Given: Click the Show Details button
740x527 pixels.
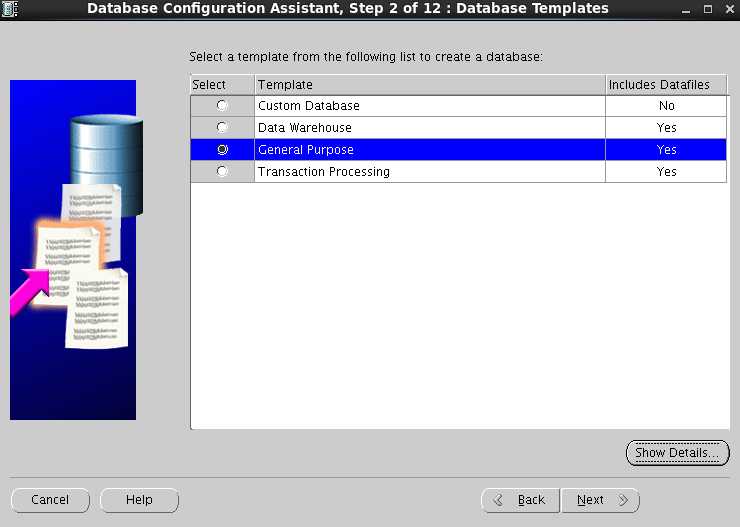Looking at the screenshot, I should click(677, 453).
